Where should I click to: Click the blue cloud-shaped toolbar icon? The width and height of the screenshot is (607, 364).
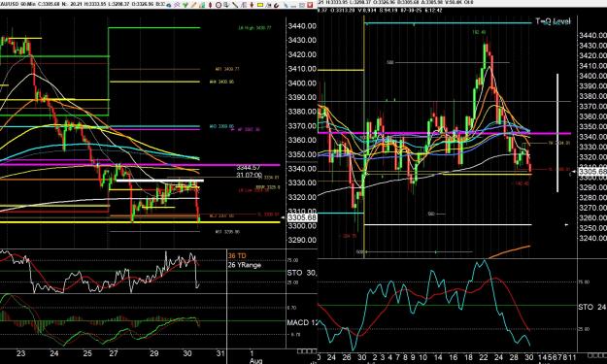point(169,5)
